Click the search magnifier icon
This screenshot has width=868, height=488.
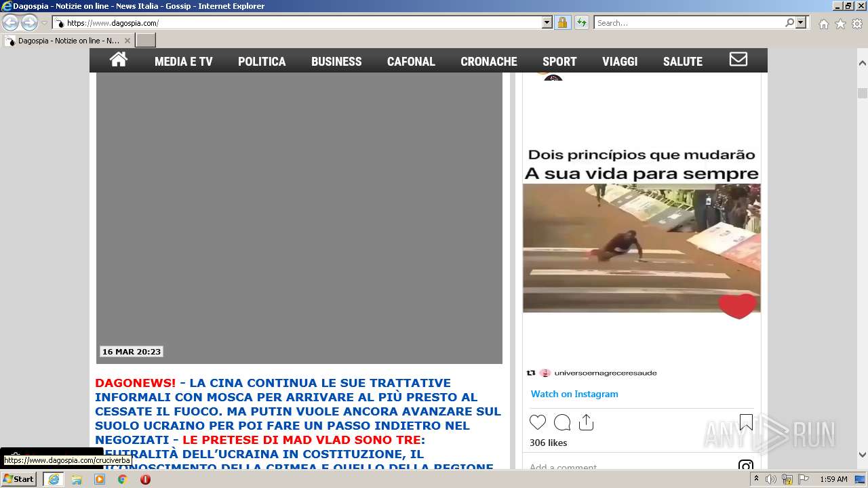(789, 23)
